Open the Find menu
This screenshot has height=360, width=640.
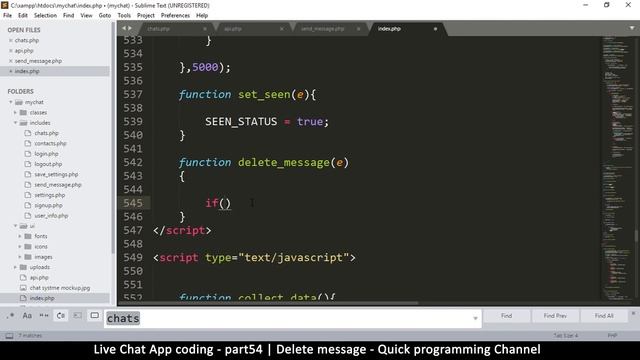(69, 16)
